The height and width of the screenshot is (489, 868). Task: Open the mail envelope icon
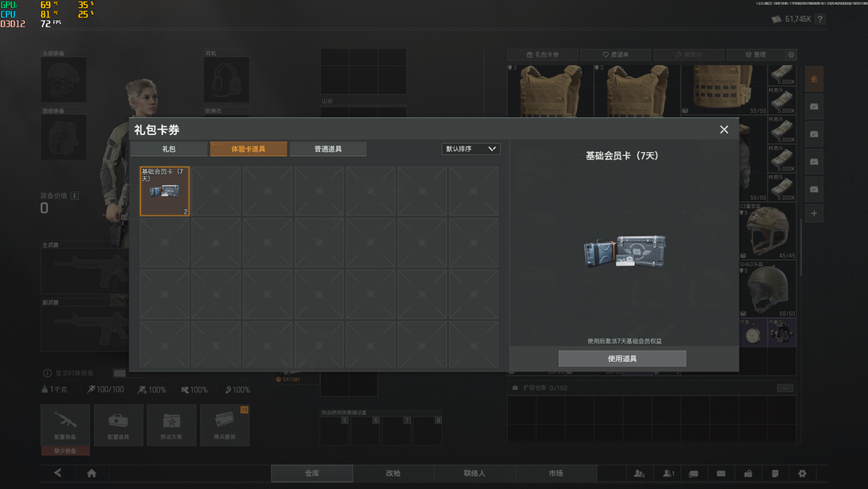[x=721, y=474]
